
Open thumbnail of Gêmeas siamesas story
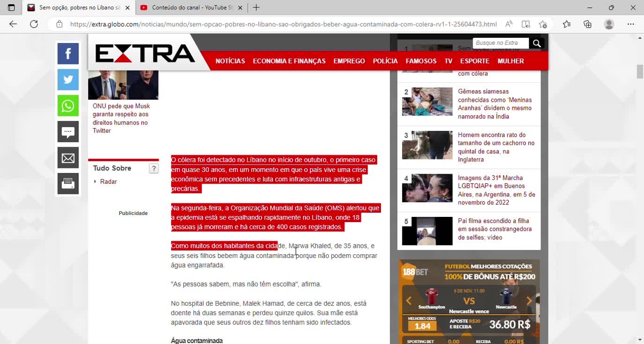pos(427,101)
